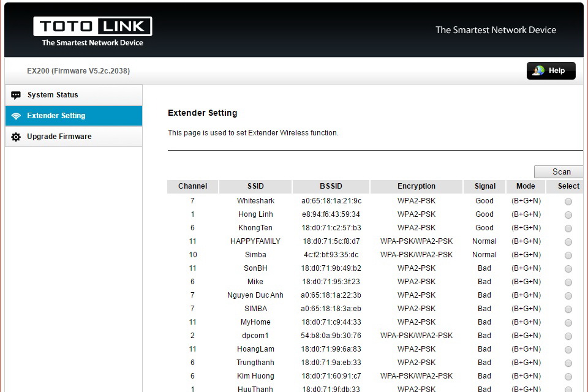The image size is (588, 392).
Task: Select the HAPPYFAMILY network radio button
Action: [568, 242]
